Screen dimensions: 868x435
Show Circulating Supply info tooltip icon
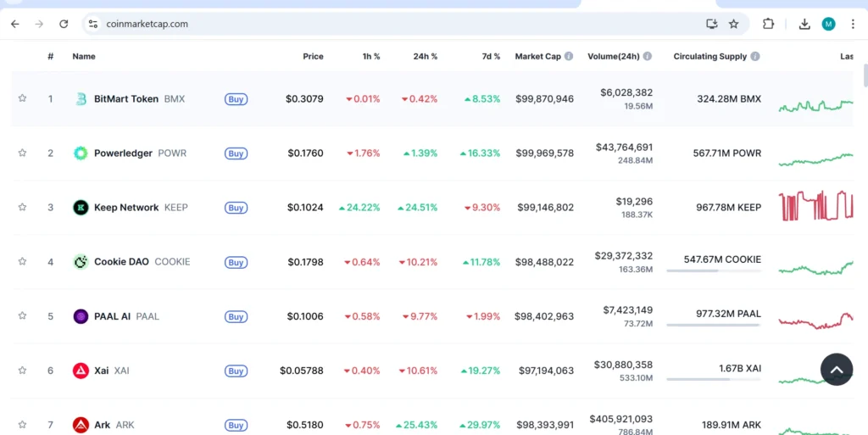(x=755, y=57)
